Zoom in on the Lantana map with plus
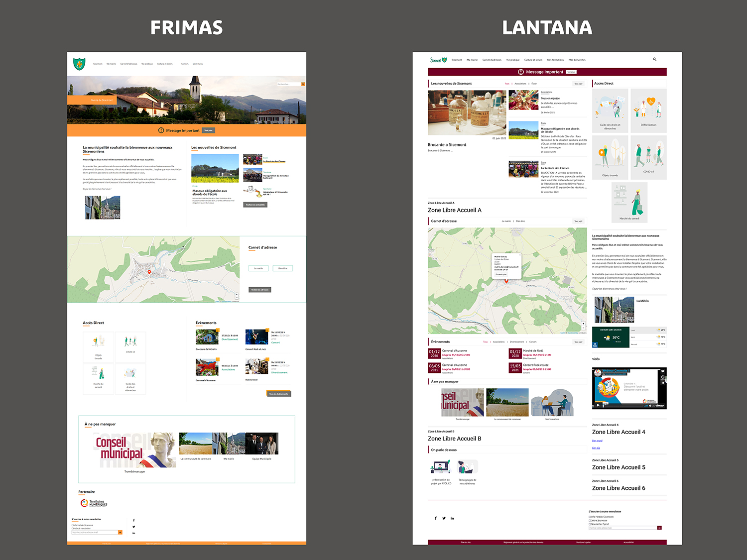Image resolution: width=747 pixels, height=560 pixels. [x=583, y=324]
